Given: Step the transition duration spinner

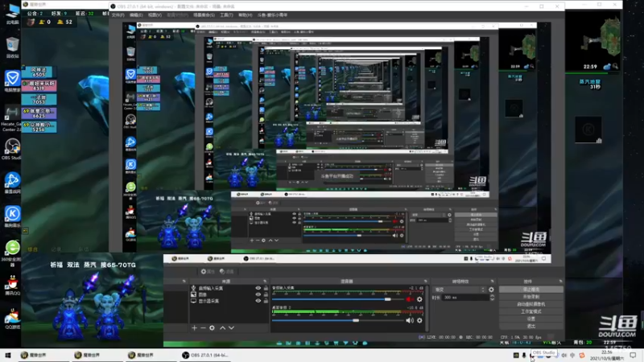Looking at the screenshot, I should pyautogui.click(x=492, y=297).
